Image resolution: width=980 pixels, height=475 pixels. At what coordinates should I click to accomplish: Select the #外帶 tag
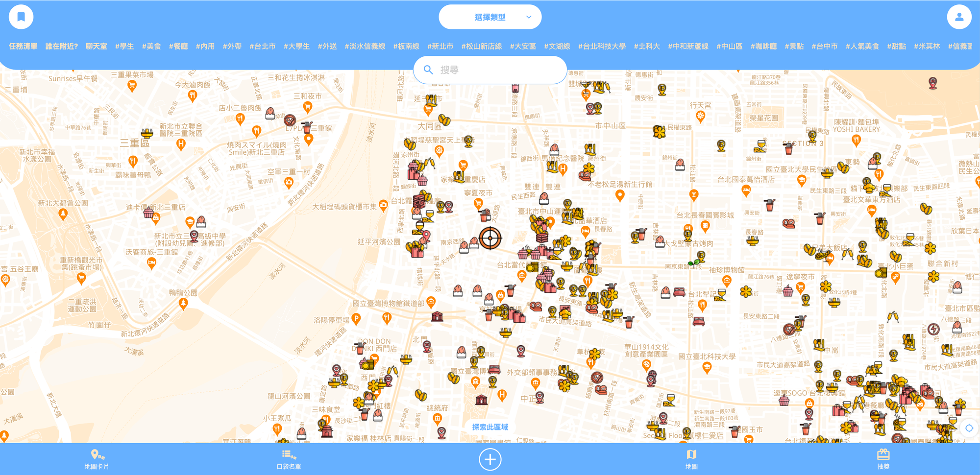tap(232, 47)
